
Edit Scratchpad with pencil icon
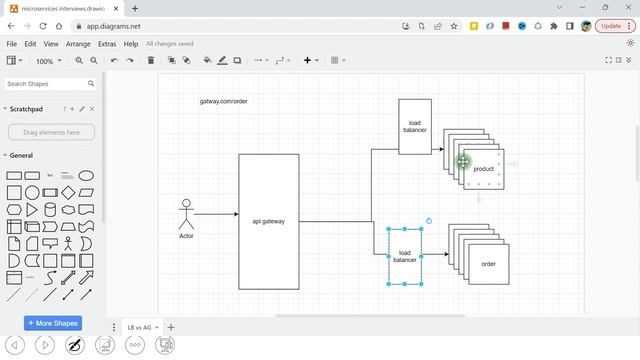click(x=82, y=109)
